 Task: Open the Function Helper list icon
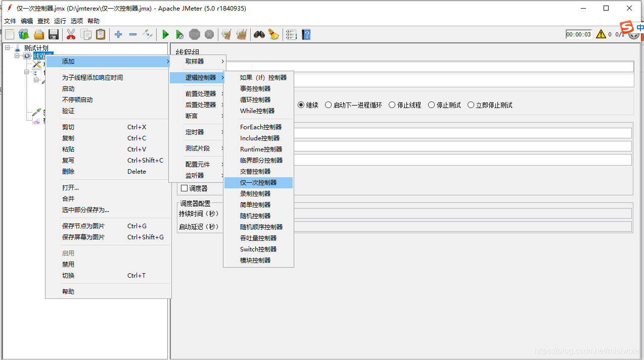point(291,34)
